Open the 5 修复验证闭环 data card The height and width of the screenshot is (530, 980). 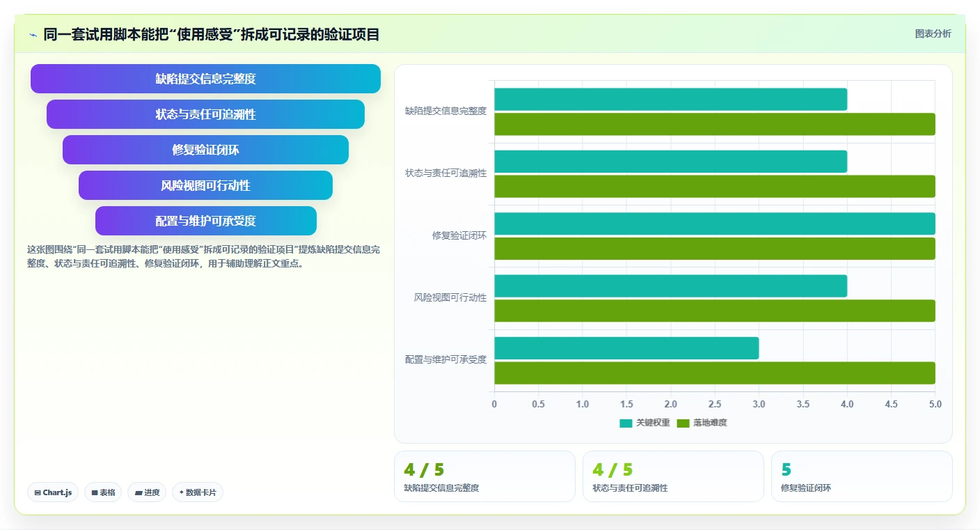pyautogui.click(x=862, y=476)
